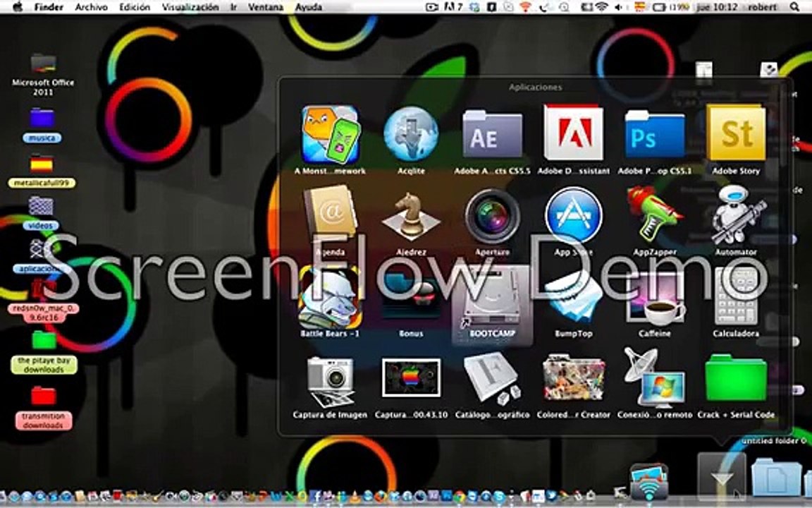Open the Ventana menu
The image size is (812, 508).
coord(265,7)
